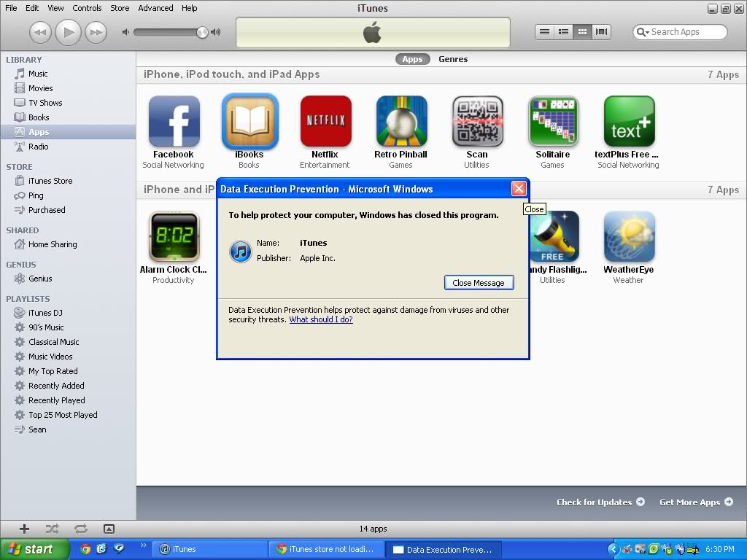
Task: Close the Data Execution Prevention dialog
Action: 519,189
